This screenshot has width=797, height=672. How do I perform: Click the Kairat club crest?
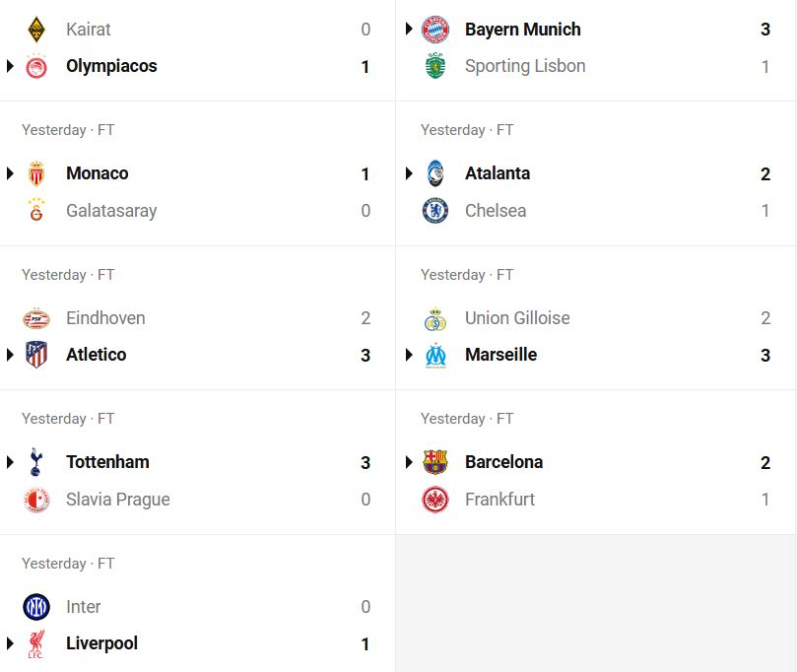click(36, 30)
